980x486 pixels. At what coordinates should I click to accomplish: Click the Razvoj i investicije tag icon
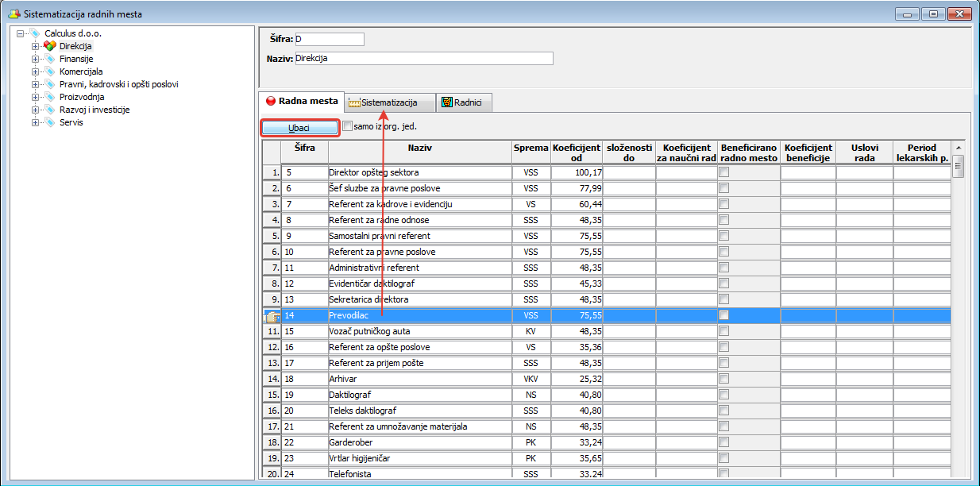click(x=49, y=110)
